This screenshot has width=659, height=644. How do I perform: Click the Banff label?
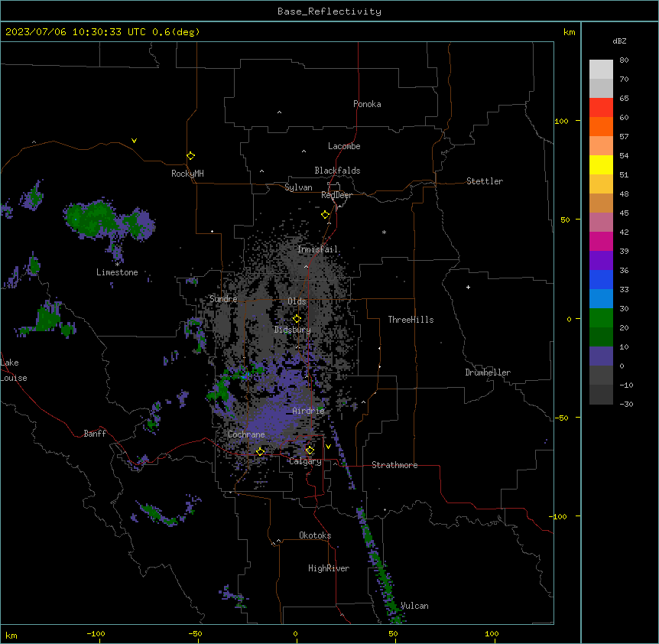point(95,434)
